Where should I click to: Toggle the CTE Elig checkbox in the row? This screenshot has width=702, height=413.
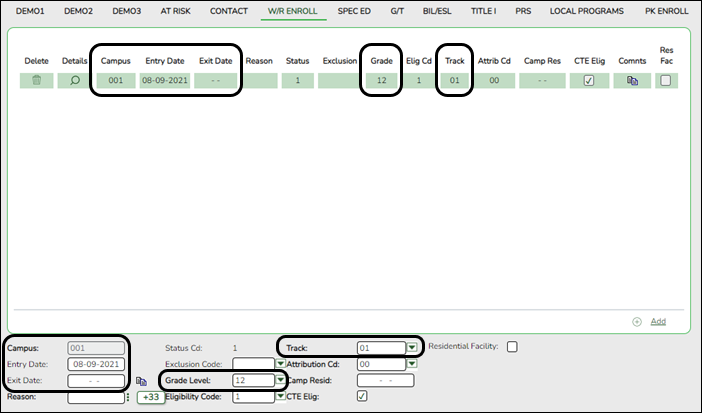(589, 81)
